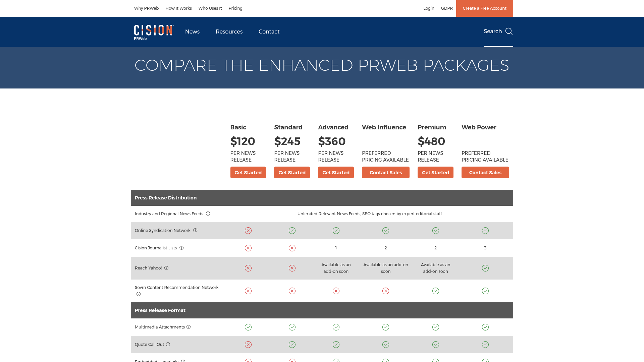Get Started with the Premium package
644x362 pixels.
click(x=435, y=173)
